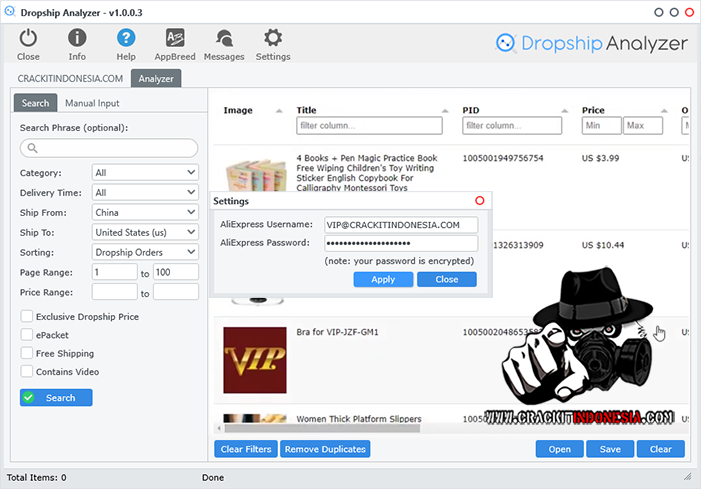Toggle the ePacket checkbox
Screen dimensions: 701x489
tap(26, 335)
